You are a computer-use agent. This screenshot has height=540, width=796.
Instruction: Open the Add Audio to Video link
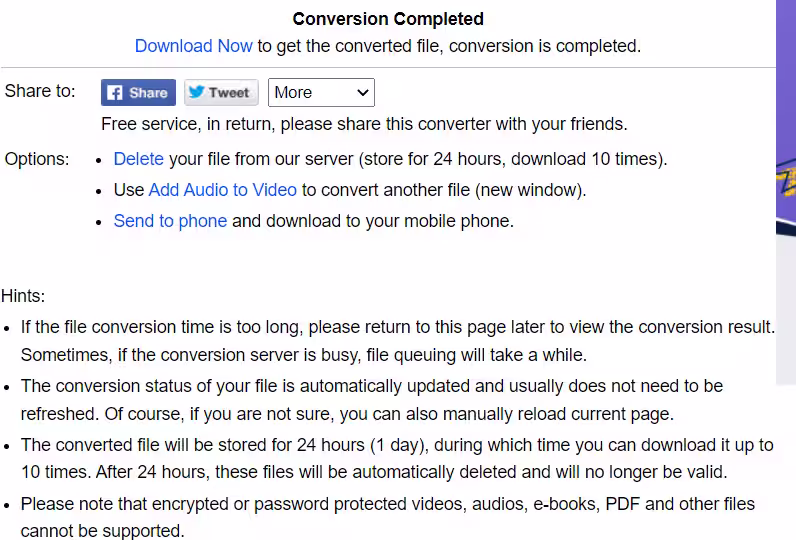(x=222, y=190)
